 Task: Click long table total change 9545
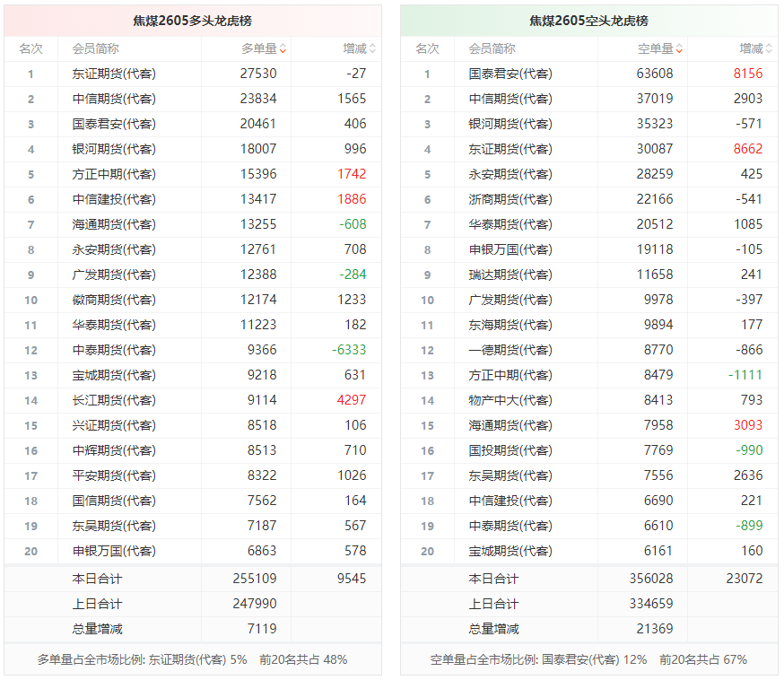(x=352, y=579)
